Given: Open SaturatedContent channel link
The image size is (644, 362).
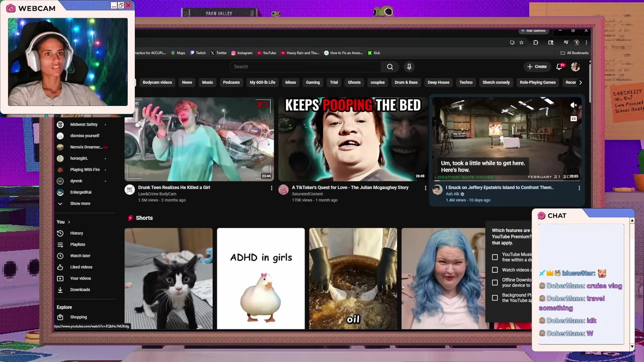Looking at the screenshot, I should (307, 194).
